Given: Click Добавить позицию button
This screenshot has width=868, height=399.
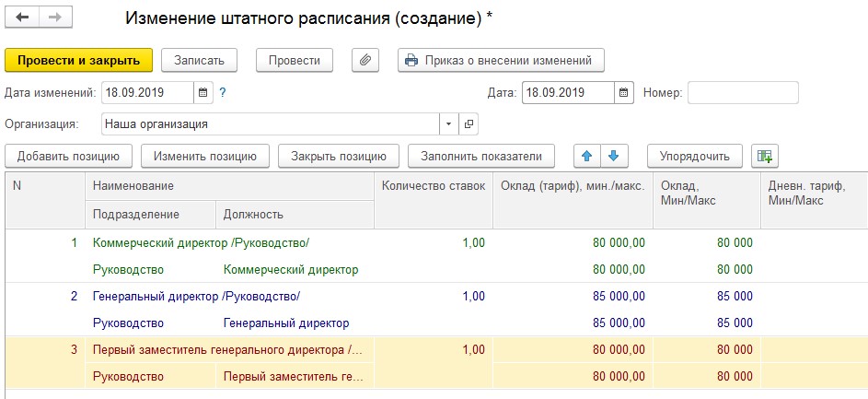Looking at the screenshot, I should pos(69,156).
